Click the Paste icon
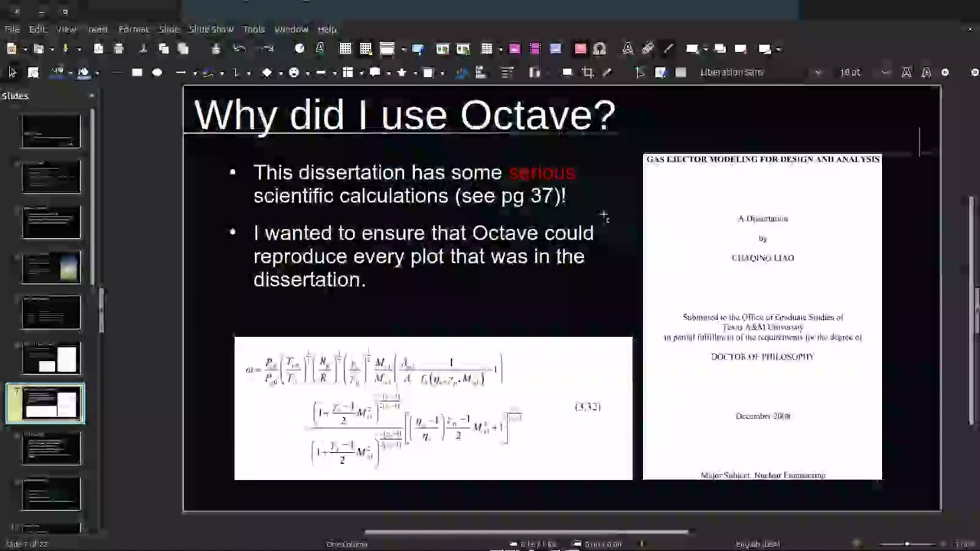980x551 pixels. coord(183,49)
